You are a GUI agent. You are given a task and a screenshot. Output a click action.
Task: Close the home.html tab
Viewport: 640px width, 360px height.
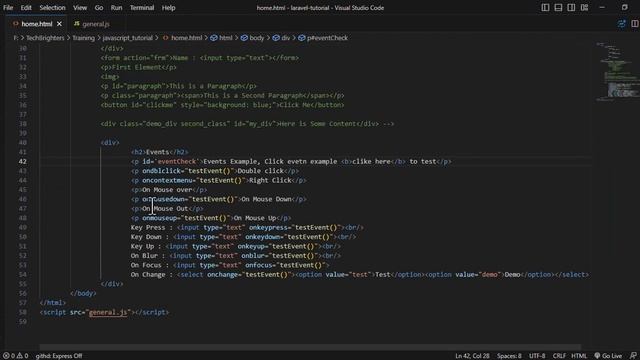(x=60, y=24)
